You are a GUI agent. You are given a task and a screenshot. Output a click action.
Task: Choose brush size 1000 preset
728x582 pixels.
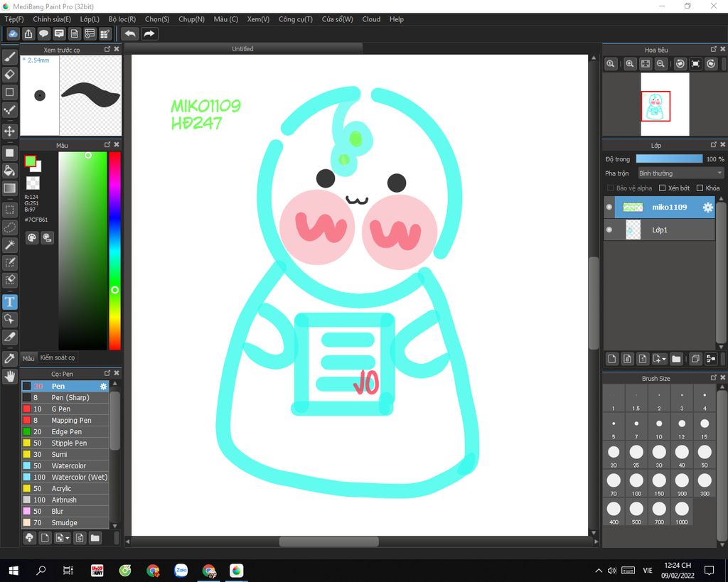click(682, 512)
